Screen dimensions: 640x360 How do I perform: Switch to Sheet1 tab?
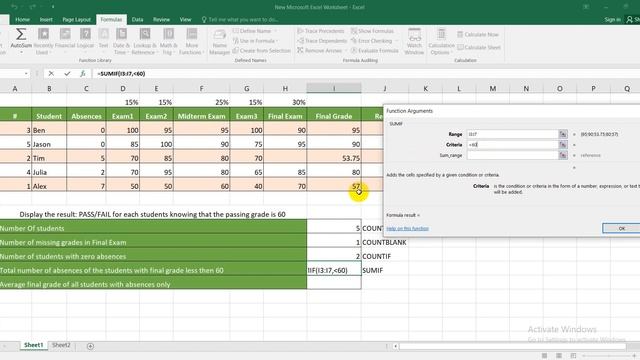pos(33,345)
